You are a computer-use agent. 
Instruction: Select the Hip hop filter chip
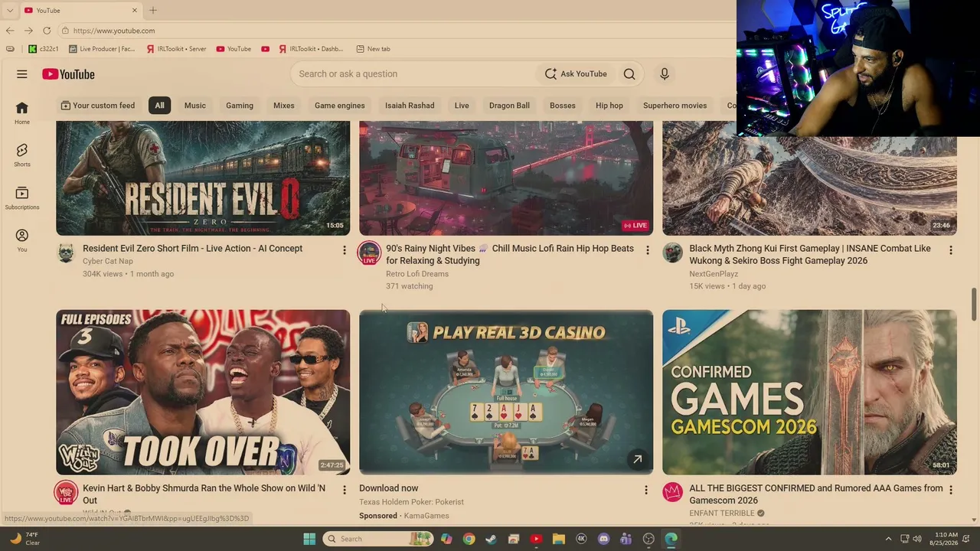[x=609, y=106]
